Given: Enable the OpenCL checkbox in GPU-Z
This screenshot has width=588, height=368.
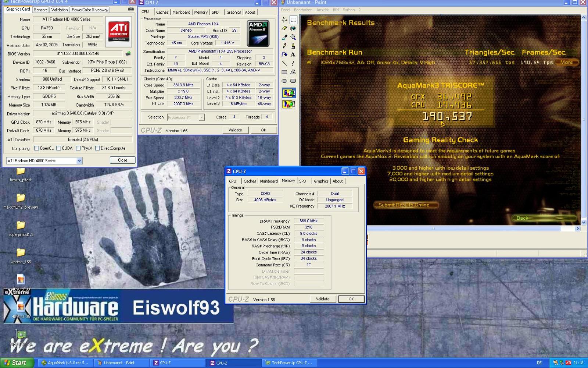Looking at the screenshot, I should click(x=36, y=148).
